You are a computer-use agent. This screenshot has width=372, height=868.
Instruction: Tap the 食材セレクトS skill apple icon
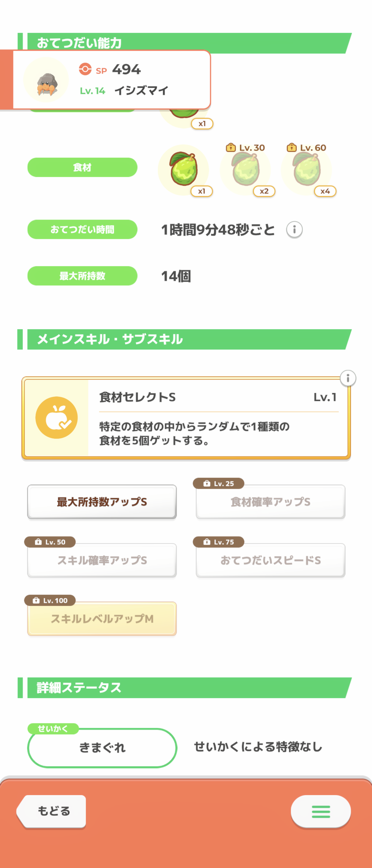pyautogui.click(x=57, y=417)
